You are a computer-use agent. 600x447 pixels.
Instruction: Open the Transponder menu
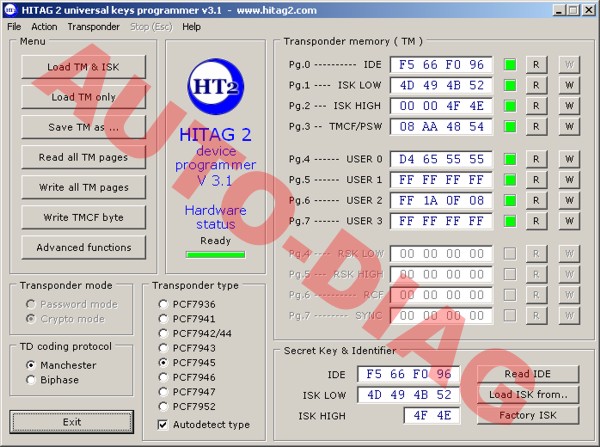[93, 27]
